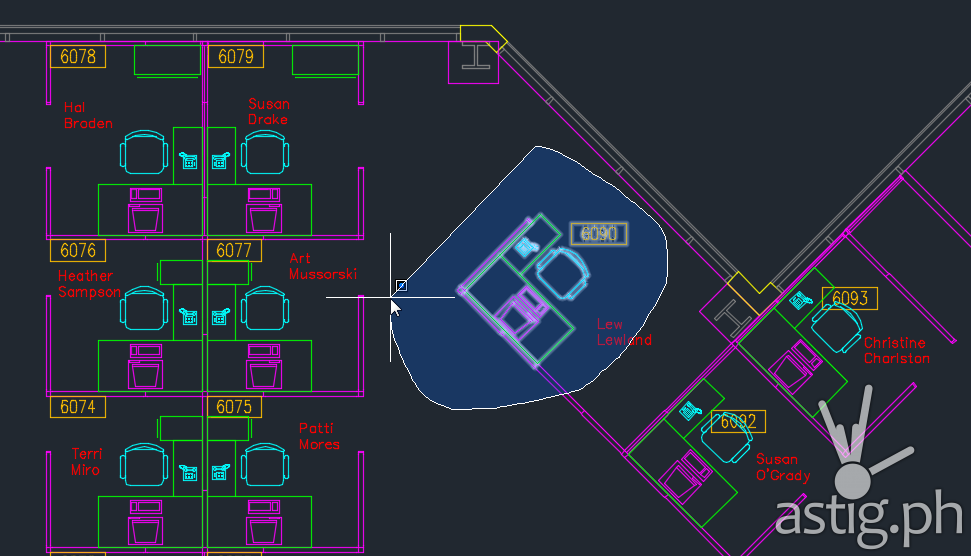Select the telephone in room 6093
Image resolution: width=971 pixels, height=556 pixels.
point(801,300)
